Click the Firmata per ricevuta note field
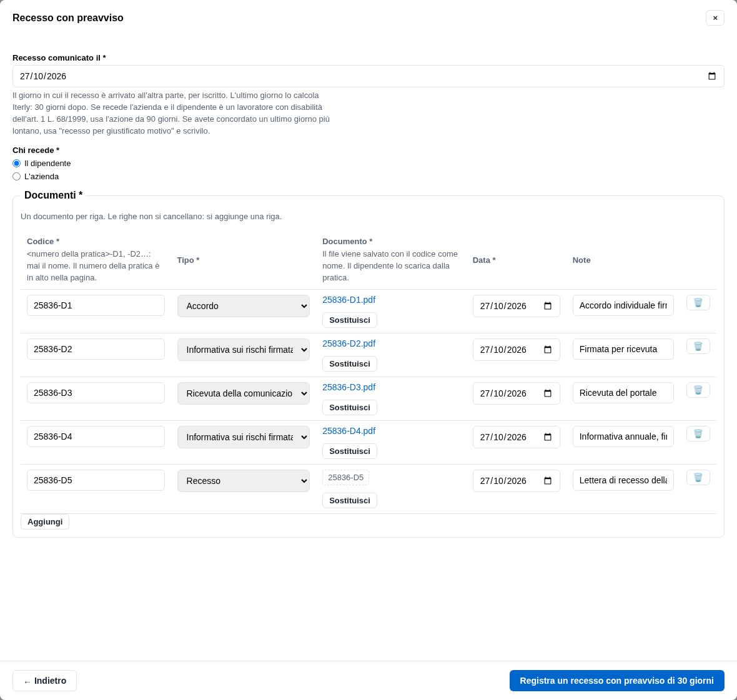This screenshot has width=737, height=700. tap(623, 349)
